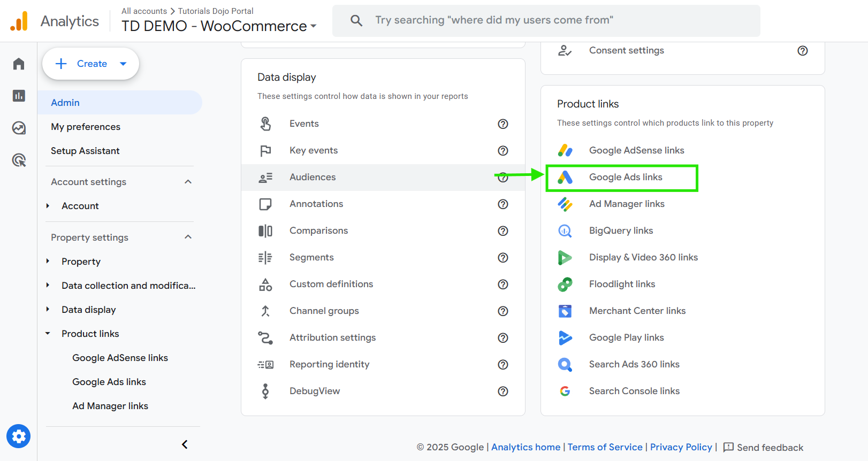Click the search input field
The width and height of the screenshot is (868, 461).
coord(546,20)
